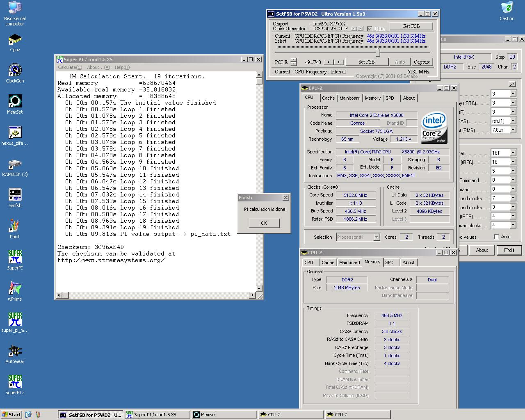
Task: Open the tRFC dropdown showing 16
Action: pos(513,162)
